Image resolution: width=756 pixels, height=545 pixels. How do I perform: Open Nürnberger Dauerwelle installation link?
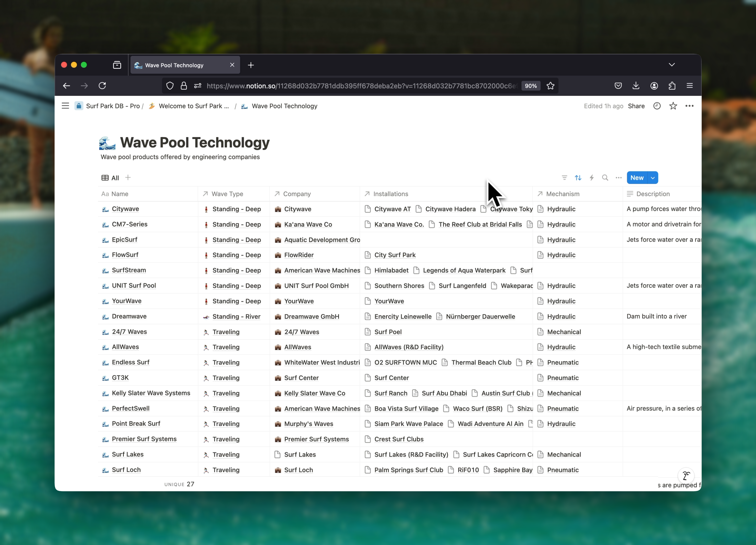(480, 316)
